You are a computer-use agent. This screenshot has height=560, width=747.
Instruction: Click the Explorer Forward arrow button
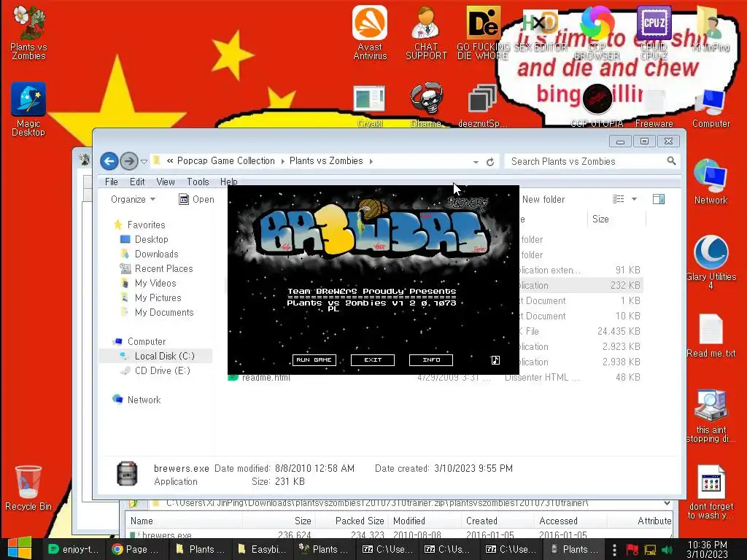click(128, 161)
